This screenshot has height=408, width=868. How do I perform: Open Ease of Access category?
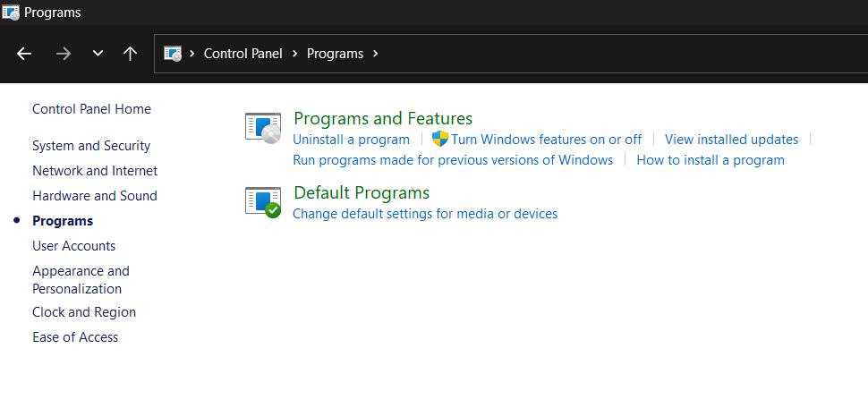coord(75,337)
